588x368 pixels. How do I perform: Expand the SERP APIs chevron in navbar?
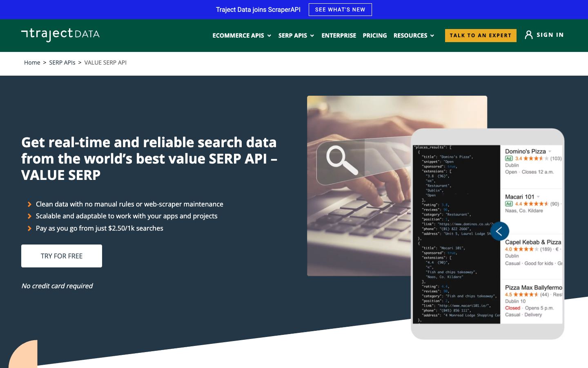pyautogui.click(x=312, y=36)
